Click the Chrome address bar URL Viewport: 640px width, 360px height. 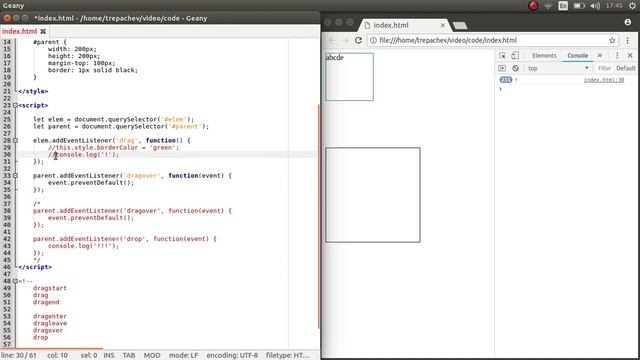[448, 40]
